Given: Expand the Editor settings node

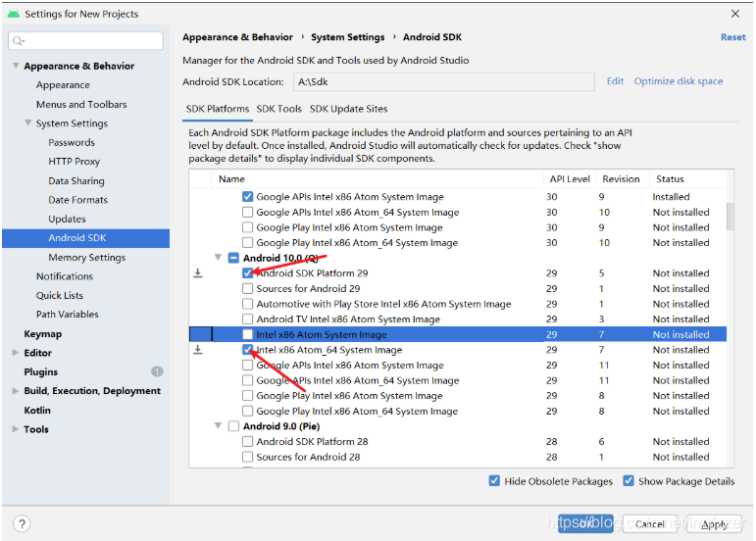Looking at the screenshot, I should pos(16,353).
